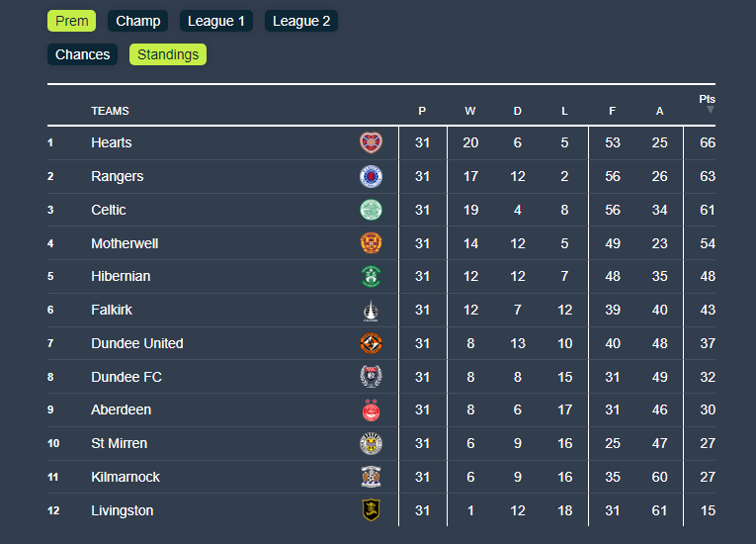Switch to the League 1 tab
Viewport: 756px width, 544px height.
tap(216, 21)
